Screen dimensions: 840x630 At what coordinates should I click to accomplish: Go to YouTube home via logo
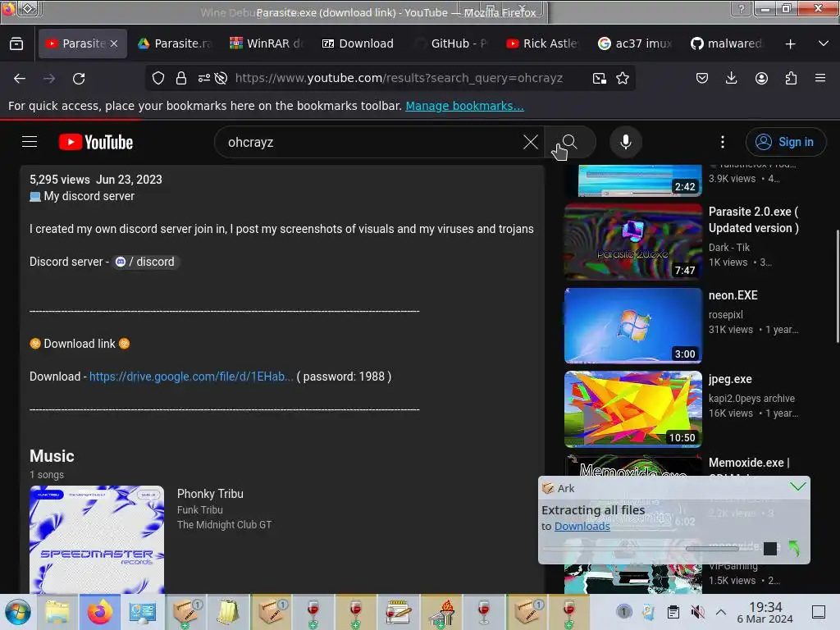pos(96,142)
